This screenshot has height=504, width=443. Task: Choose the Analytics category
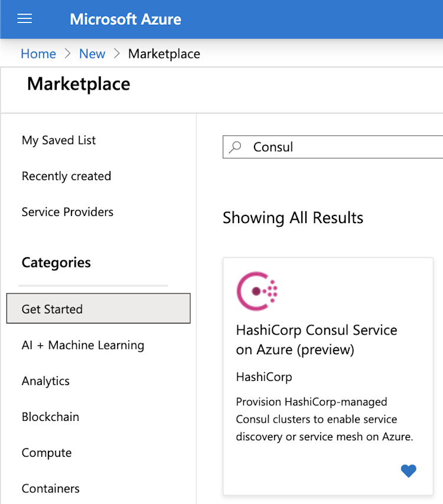pos(45,381)
